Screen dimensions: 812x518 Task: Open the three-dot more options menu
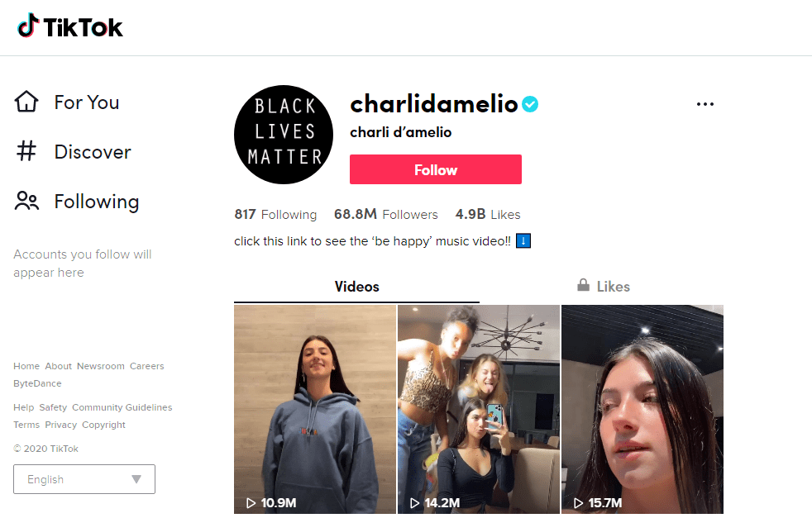tap(705, 104)
